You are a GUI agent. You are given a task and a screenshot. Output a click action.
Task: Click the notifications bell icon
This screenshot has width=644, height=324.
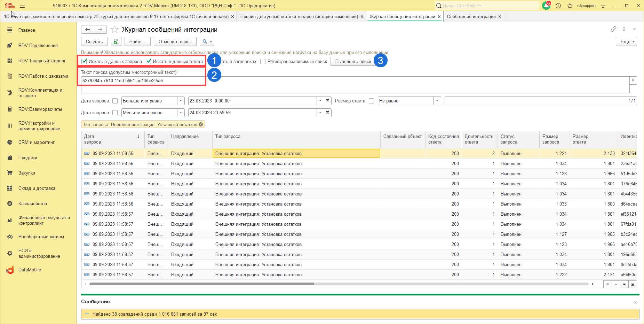(x=546, y=6)
